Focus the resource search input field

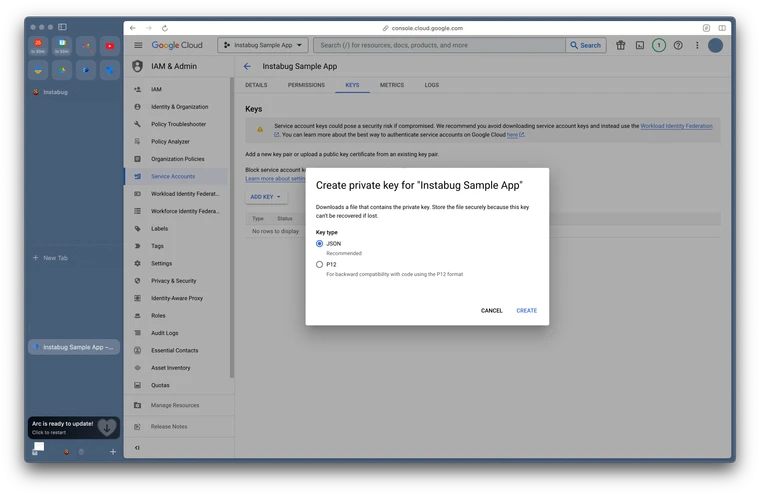pos(440,45)
